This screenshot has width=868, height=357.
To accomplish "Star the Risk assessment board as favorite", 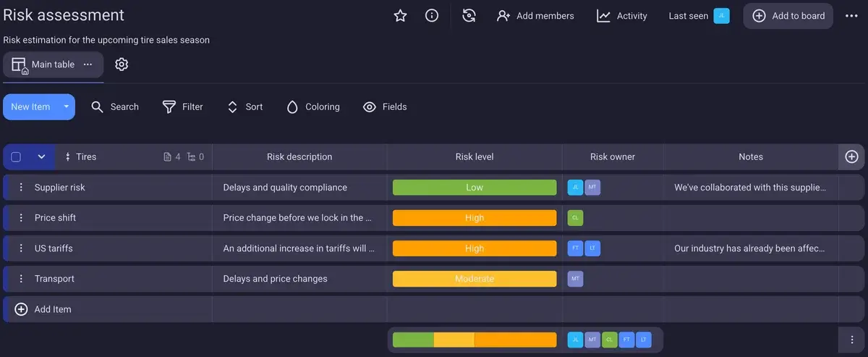I will coord(400,16).
